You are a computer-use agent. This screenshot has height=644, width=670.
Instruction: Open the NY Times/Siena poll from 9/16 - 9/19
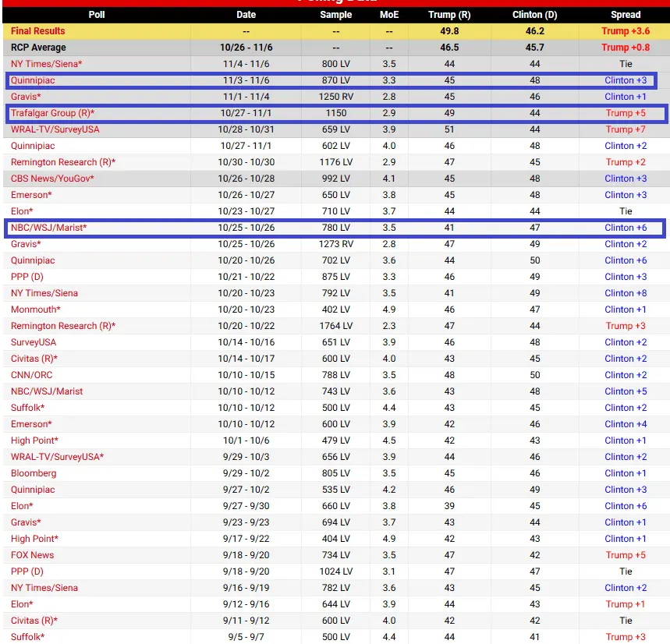(44, 588)
